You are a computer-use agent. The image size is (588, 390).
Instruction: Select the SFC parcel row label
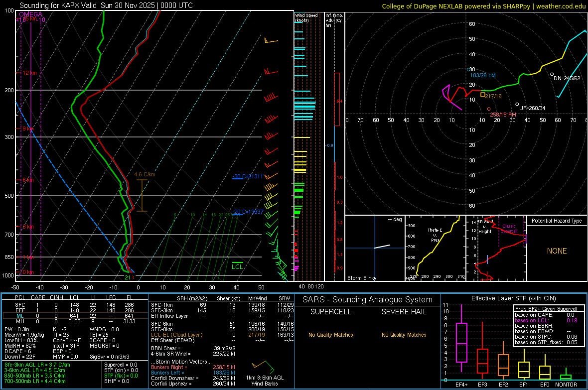(x=20, y=305)
